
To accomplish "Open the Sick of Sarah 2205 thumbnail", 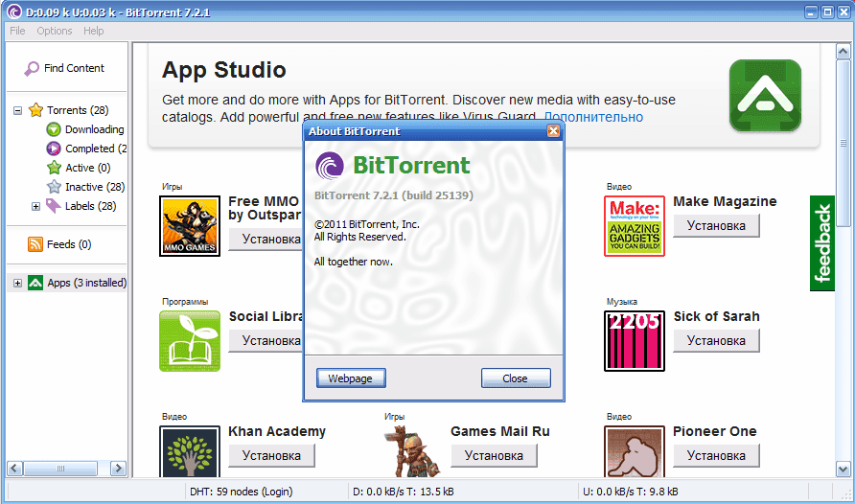I will tap(635, 341).
